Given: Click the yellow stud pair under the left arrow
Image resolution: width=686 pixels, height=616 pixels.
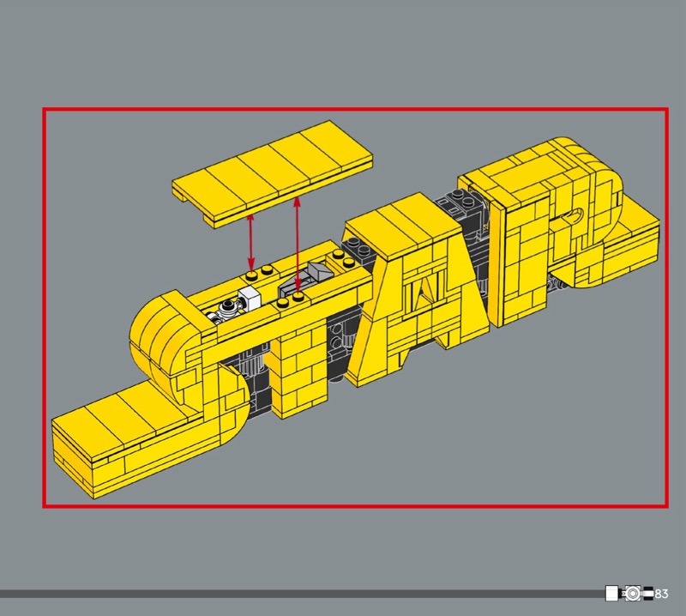Looking at the screenshot, I should (257, 275).
